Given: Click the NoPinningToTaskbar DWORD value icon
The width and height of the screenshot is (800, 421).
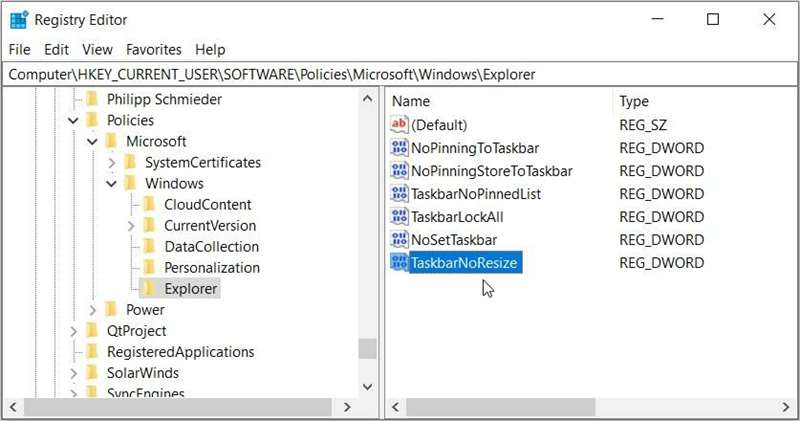Looking at the screenshot, I should 400,148.
